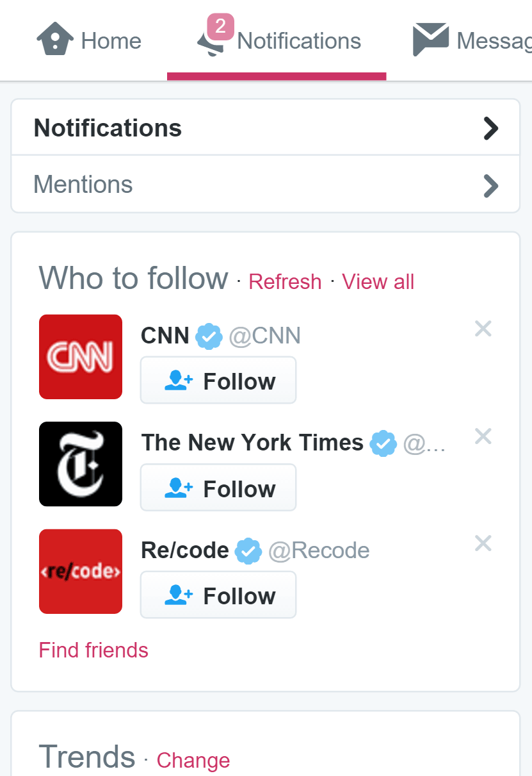Refresh the Who to follow suggestions
Screen dimensions: 532x776
click(285, 282)
